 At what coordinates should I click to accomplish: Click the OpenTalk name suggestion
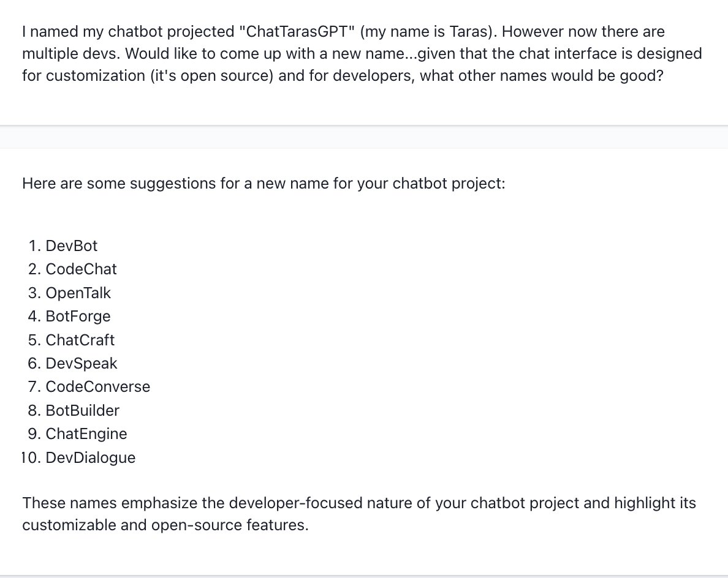(x=78, y=293)
